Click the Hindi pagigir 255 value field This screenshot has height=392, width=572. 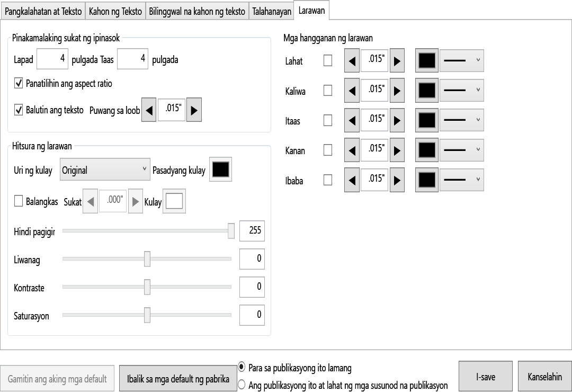pos(252,230)
